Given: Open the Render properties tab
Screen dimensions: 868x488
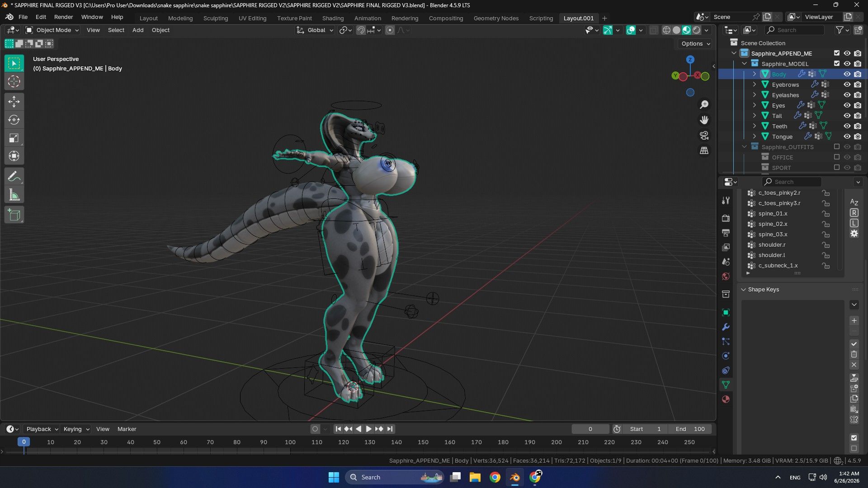Looking at the screenshot, I should coord(726,218).
